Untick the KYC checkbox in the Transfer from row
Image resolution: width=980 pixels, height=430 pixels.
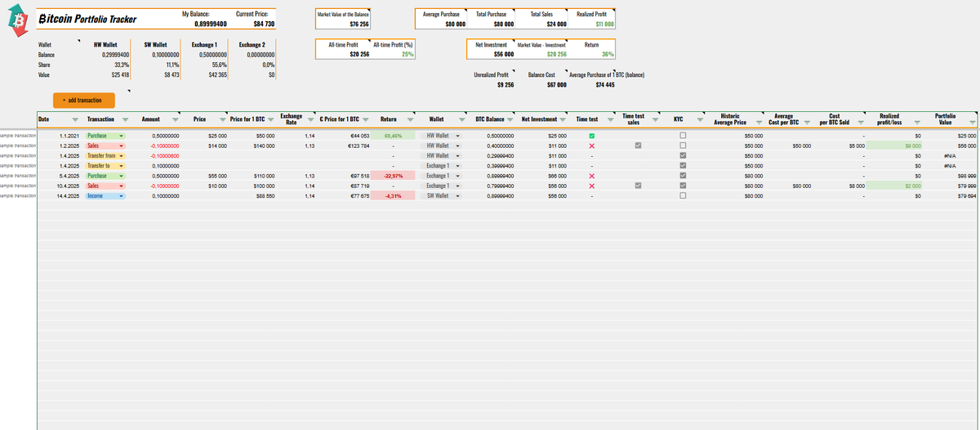click(x=683, y=155)
